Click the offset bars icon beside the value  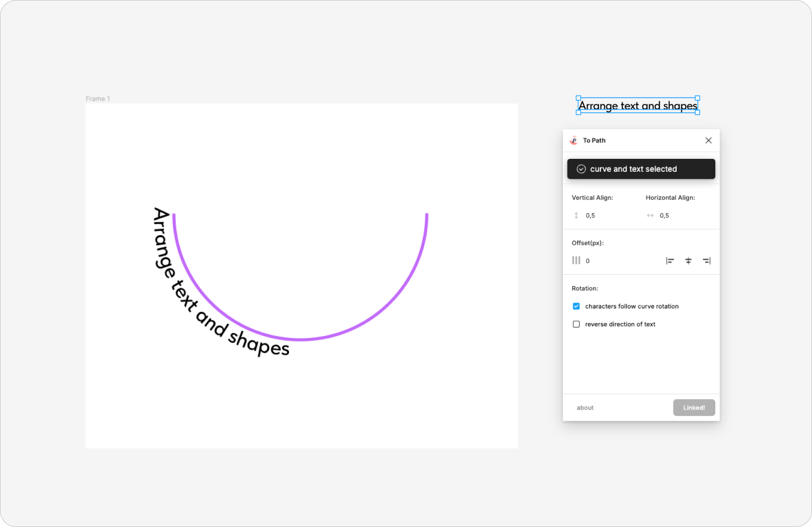click(x=576, y=260)
